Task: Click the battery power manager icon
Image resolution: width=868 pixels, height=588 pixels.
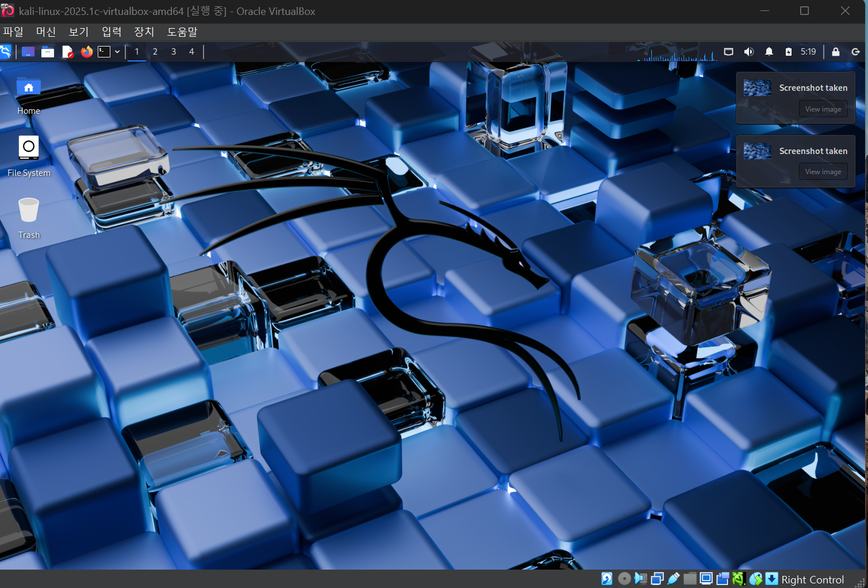Action: click(x=789, y=52)
